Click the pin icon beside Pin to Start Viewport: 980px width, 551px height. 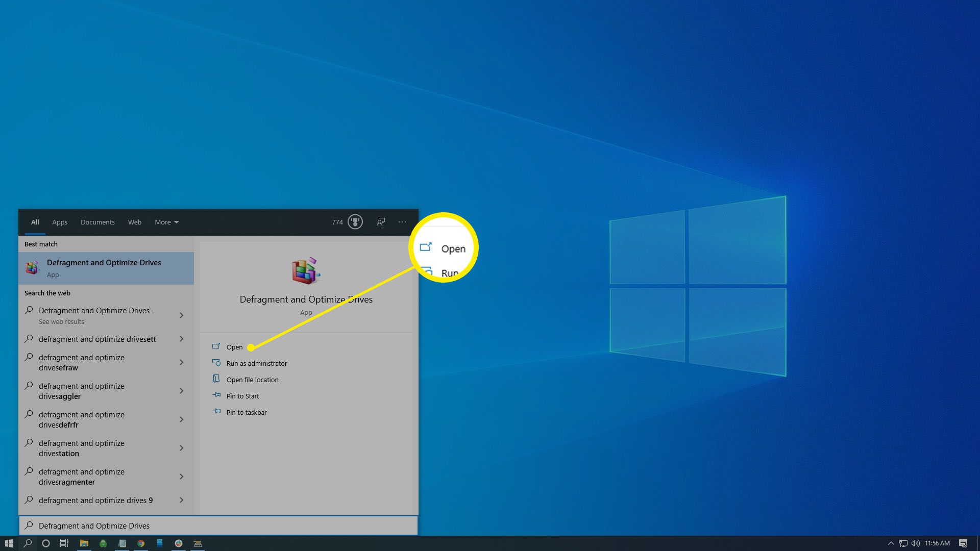coord(216,395)
